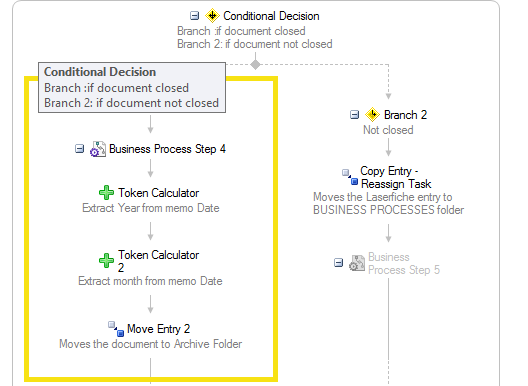
Task: Click the greyed Business Process Step 5 icon
Action: [x=357, y=263]
